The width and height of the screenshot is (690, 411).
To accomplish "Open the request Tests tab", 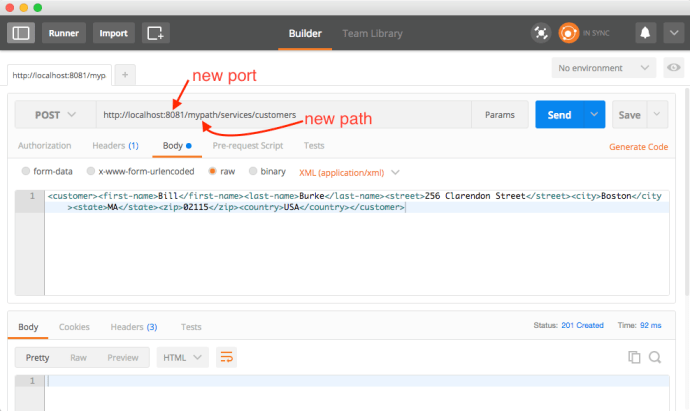I will pos(314,146).
